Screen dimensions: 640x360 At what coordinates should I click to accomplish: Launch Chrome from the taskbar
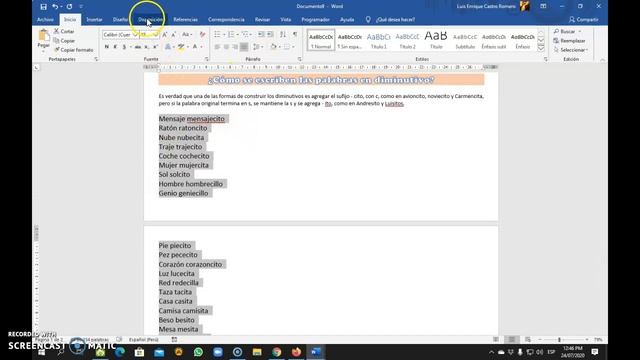point(277,352)
